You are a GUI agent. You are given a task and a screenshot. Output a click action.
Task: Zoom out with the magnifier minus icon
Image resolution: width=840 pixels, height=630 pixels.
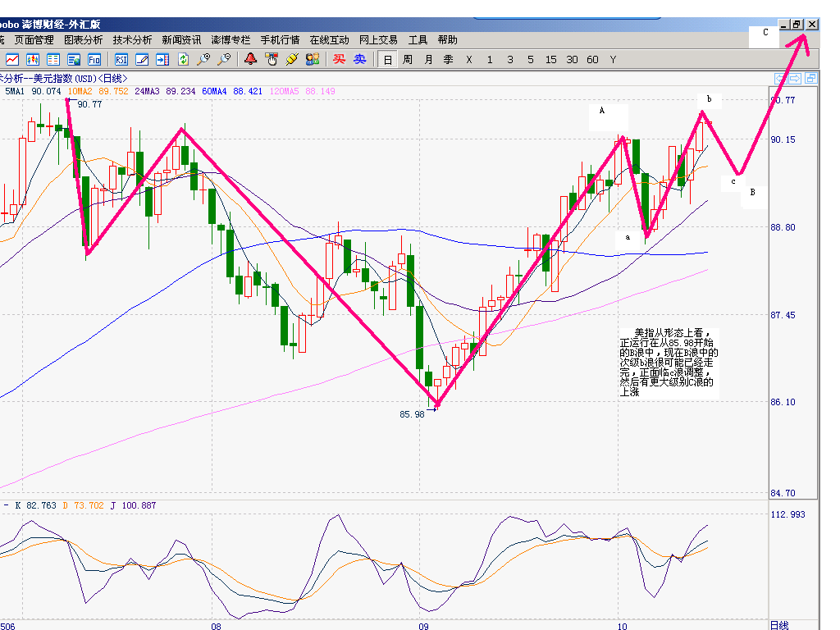coord(223,59)
